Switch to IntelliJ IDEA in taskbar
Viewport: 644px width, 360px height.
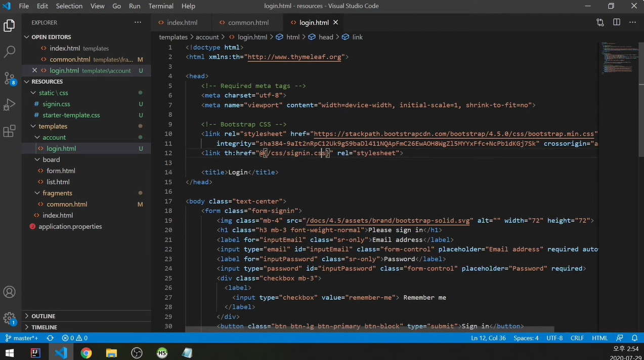35,353
